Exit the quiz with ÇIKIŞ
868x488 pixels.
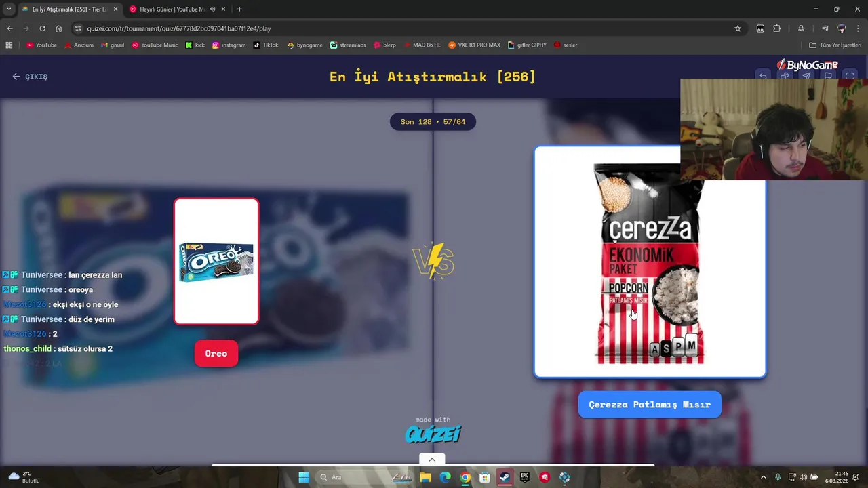pyautogui.click(x=30, y=77)
